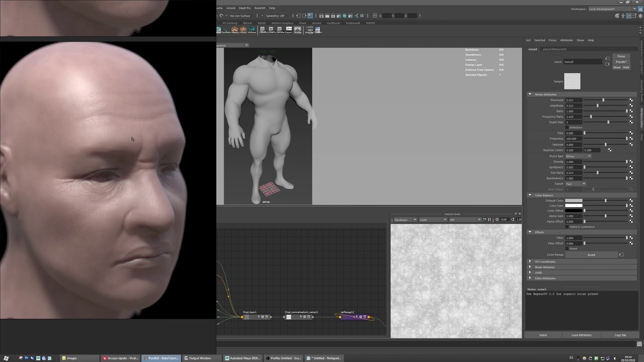Click the Implode Center checker icon
This screenshot has height=362, width=644.
pos(610,150)
